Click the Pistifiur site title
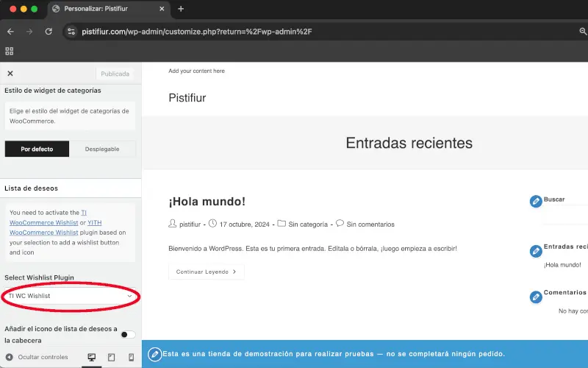Image resolution: width=588 pixels, height=368 pixels. [x=187, y=98]
